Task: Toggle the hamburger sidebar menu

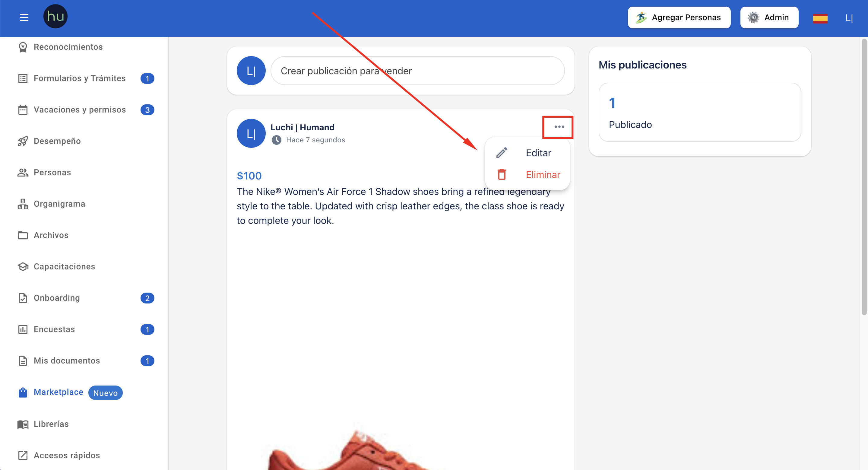Action: point(24,17)
